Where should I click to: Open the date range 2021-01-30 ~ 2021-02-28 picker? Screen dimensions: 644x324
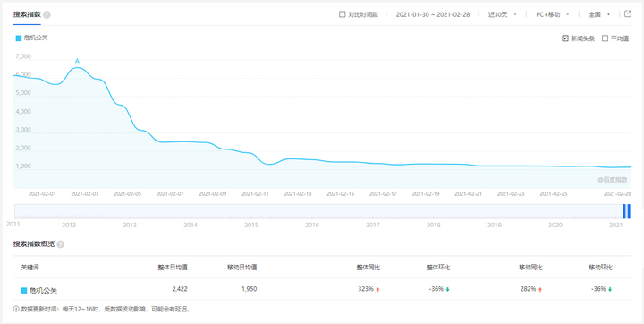click(x=433, y=14)
